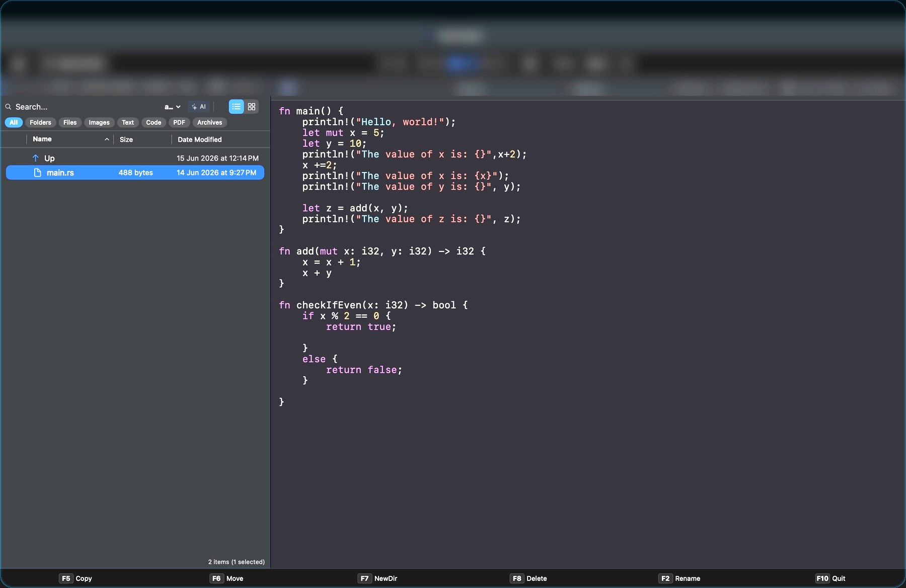The image size is (906, 588).
Task: Click the "x = x + 1;" code line
Action: 331,262
